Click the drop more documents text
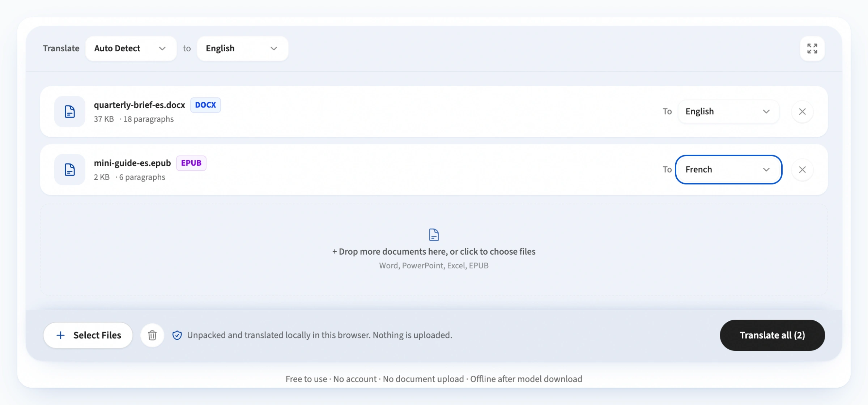Viewport: 868px width, 405px height. [x=434, y=252]
